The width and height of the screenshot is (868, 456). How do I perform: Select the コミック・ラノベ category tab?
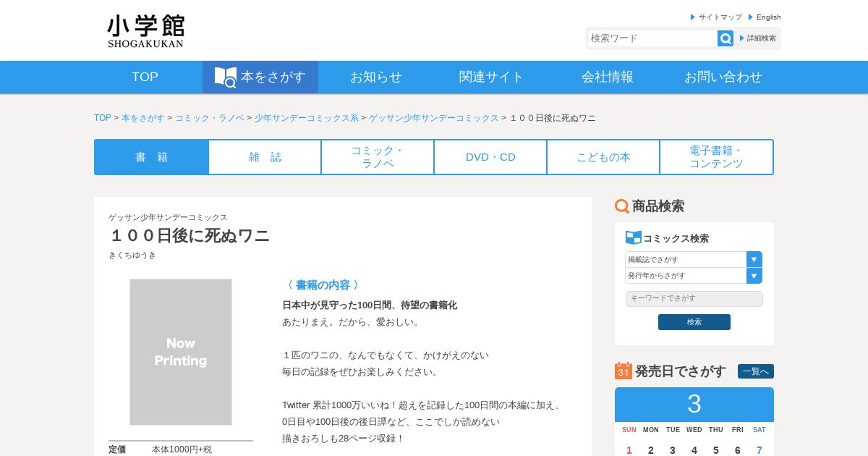(x=378, y=157)
